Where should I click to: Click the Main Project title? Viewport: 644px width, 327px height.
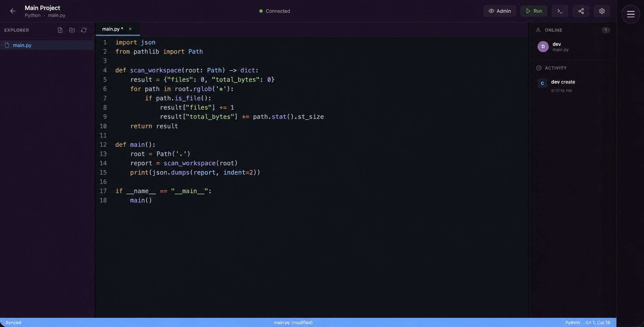42,8
